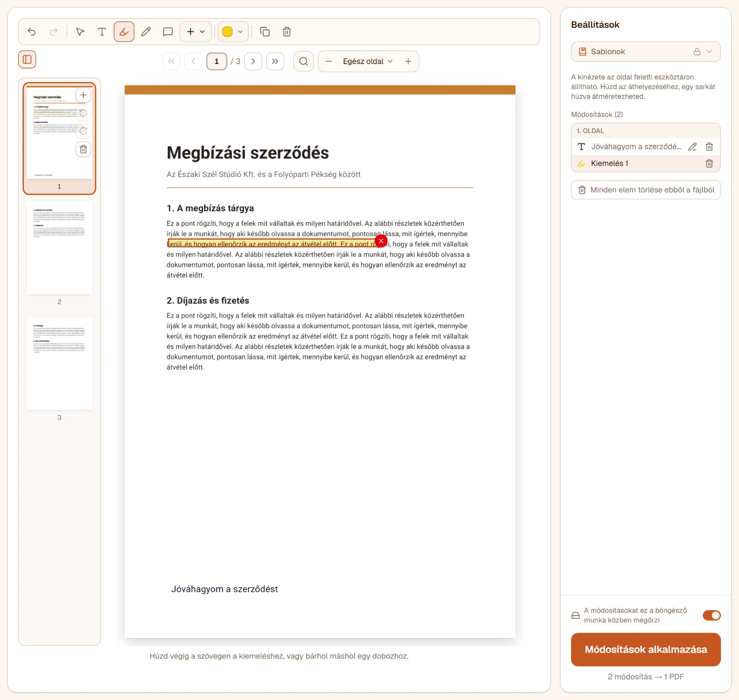Select page 2 thumbnail
739x700 pixels.
(x=60, y=248)
